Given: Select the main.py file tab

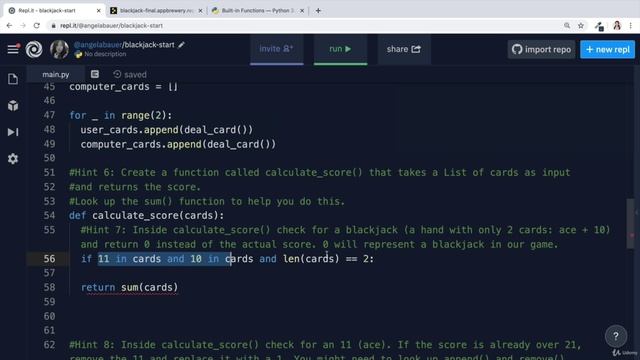Looking at the screenshot, I should coord(56,74).
